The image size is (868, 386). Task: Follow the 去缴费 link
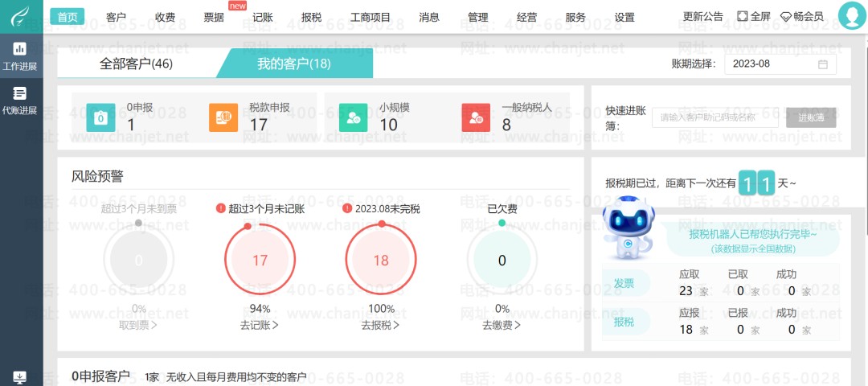pyautogui.click(x=502, y=325)
